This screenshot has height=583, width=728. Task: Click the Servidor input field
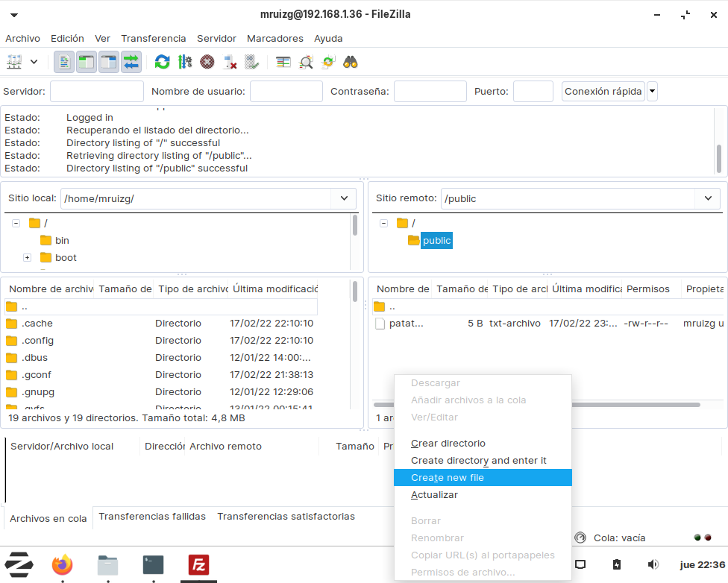97,92
